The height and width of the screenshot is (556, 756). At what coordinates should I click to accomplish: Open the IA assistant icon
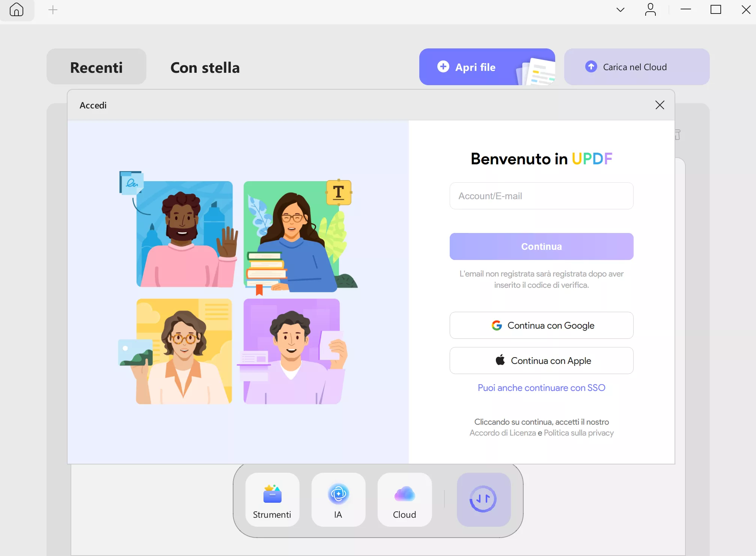pyautogui.click(x=338, y=500)
